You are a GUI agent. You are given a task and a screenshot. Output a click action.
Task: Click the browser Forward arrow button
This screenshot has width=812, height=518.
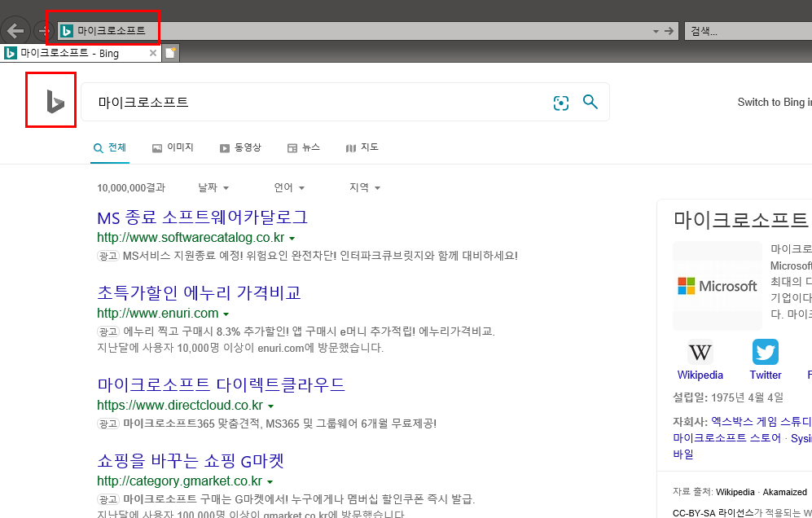(42, 32)
